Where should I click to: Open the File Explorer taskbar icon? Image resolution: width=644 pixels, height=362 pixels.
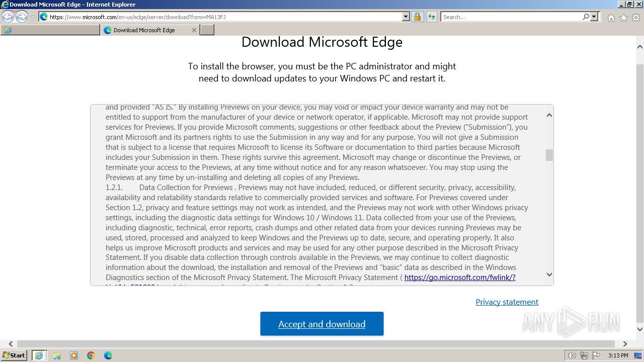(57, 355)
